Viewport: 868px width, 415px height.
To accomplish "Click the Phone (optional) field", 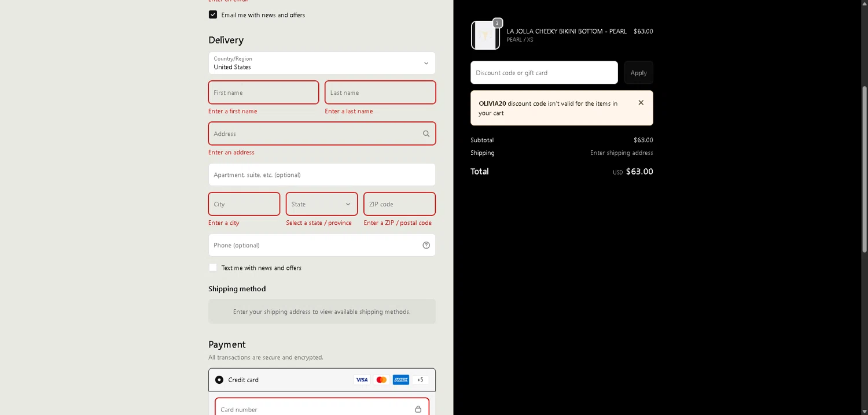I will tap(322, 245).
